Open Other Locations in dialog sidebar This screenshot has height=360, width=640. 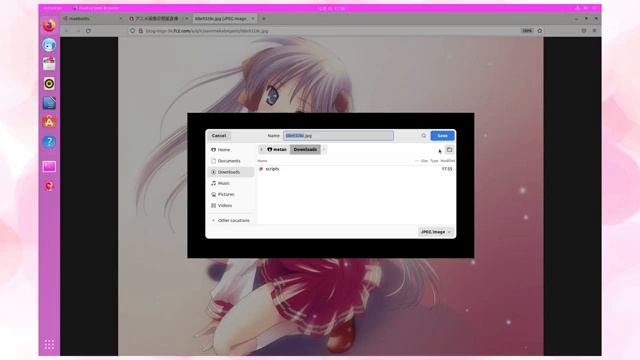click(x=231, y=220)
